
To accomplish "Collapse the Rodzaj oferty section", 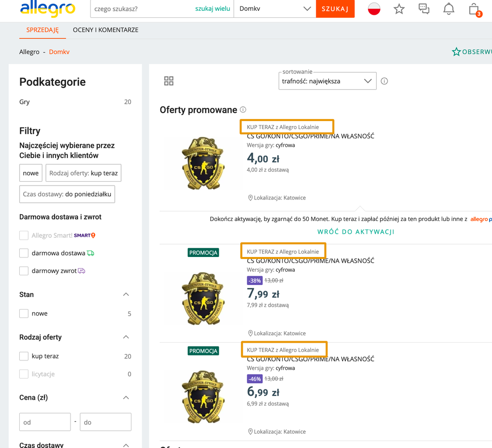I will [126, 337].
